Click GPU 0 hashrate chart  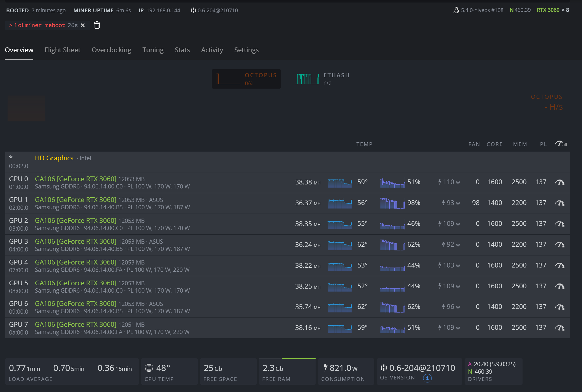[340, 183]
